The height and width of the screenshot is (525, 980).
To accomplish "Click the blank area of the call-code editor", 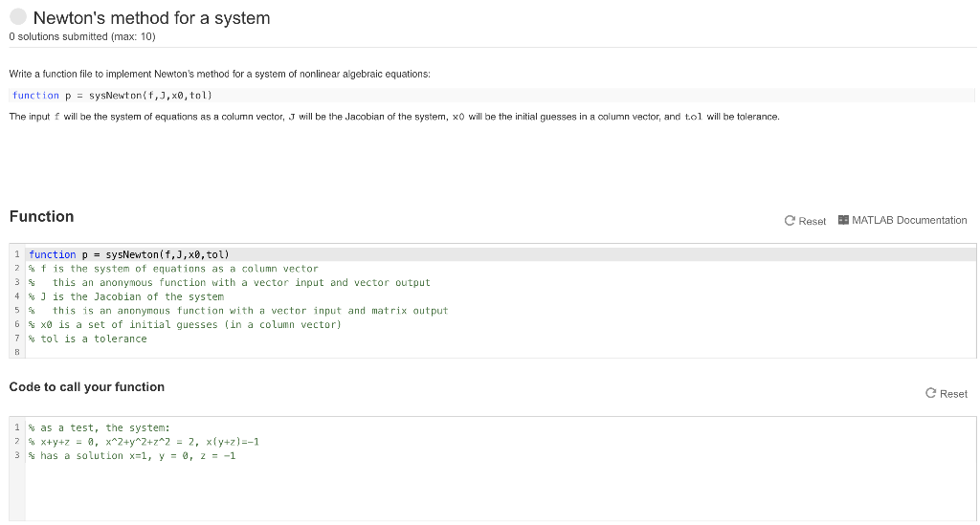I will [x=500, y=492].
